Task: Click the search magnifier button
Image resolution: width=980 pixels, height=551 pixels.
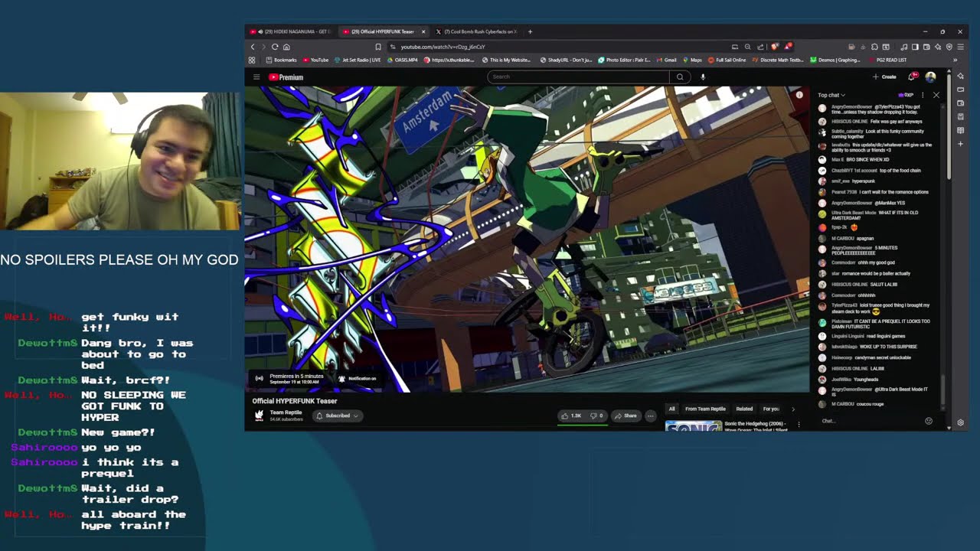Action: (x=679, y=77)
